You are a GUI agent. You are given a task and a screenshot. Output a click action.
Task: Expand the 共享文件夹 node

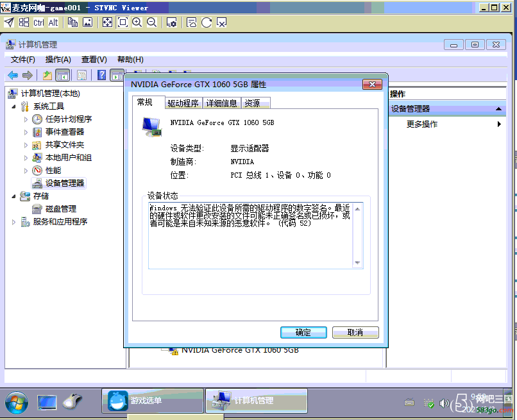tap(26, 145)
